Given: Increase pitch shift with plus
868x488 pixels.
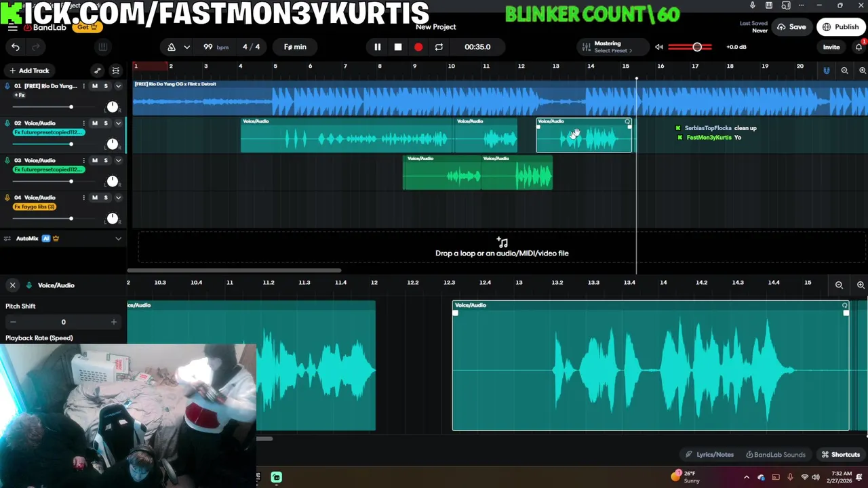Looking at the screenshot, I should click(x=113, y=322).
